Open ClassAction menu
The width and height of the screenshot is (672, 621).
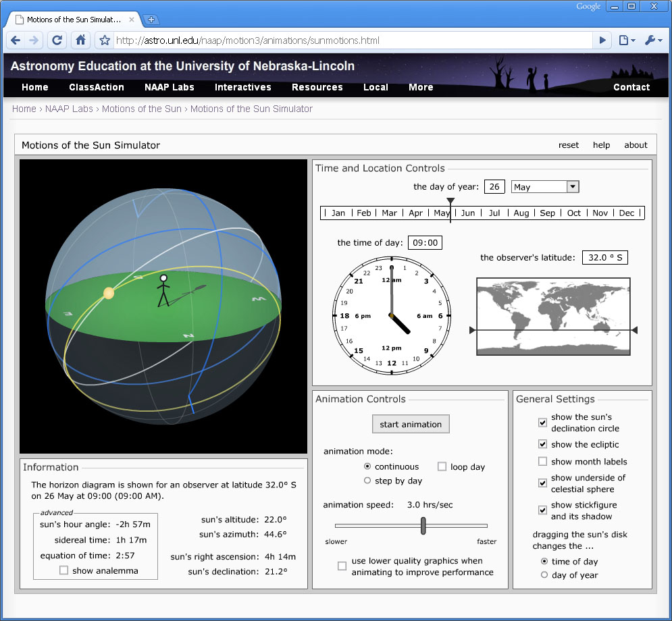point(97,87)
